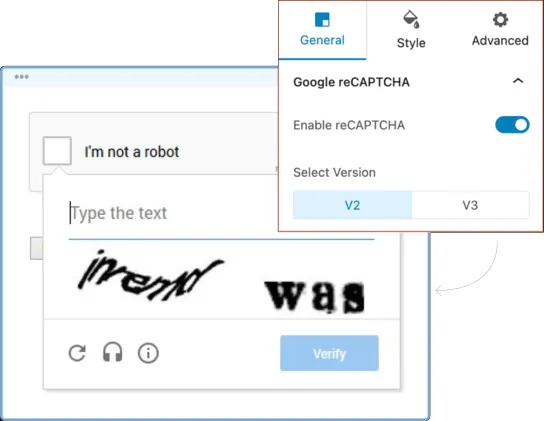
Task: Click the Google reCAPTCHA section header
Action: coord(351,82)
